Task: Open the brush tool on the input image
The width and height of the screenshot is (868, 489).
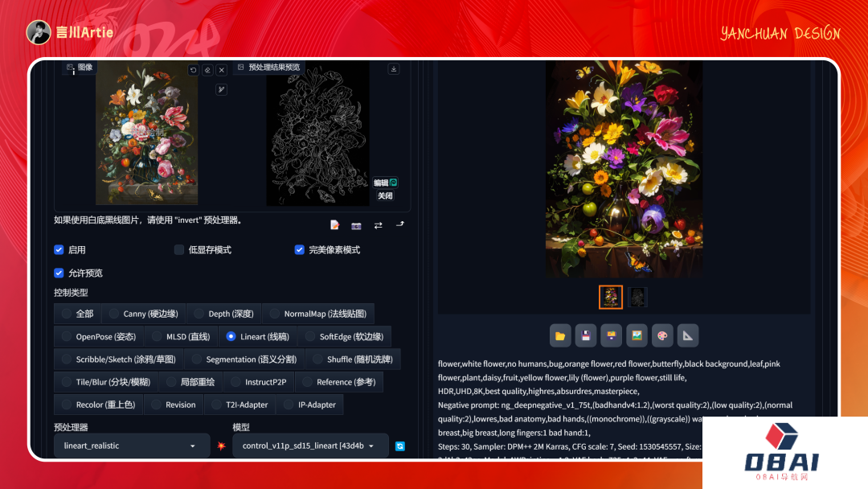Action: [222, 90]
